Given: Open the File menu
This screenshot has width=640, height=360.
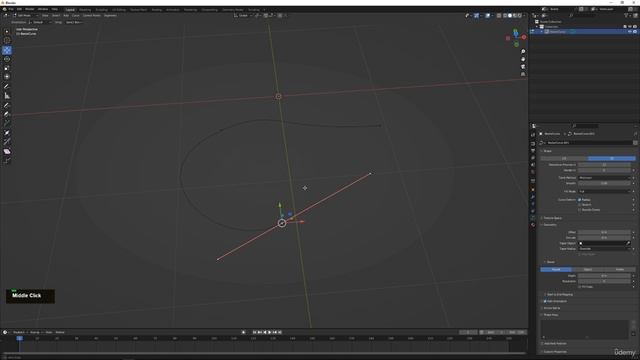Looking at the screenshot, I should coord(11,9).
